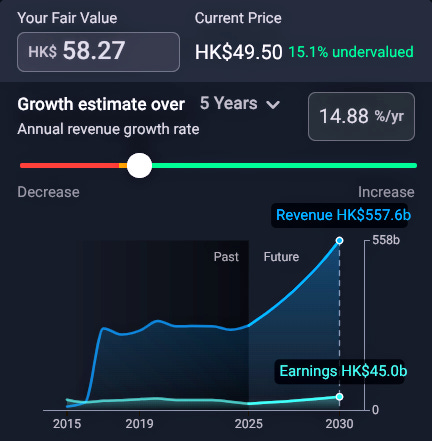The image size is (432, 441).
Task: Click the 2030 earnings data point marker
Action: pos(339,397)
